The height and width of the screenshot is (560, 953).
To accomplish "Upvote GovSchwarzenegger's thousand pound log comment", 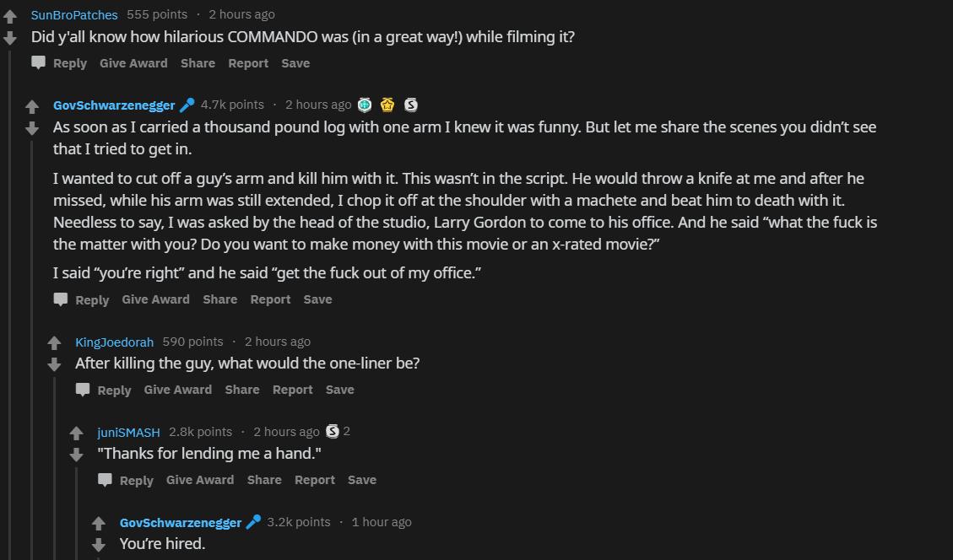I will [32, 107].
